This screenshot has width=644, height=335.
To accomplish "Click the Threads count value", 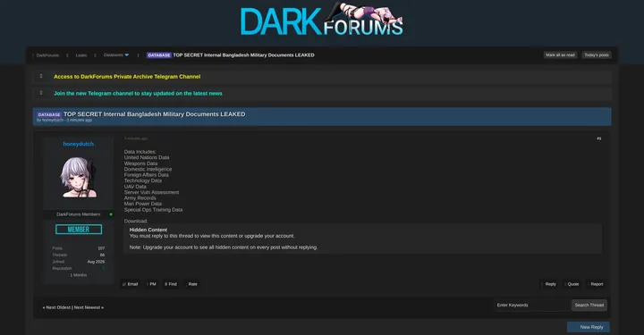I will tap(102, 255).
